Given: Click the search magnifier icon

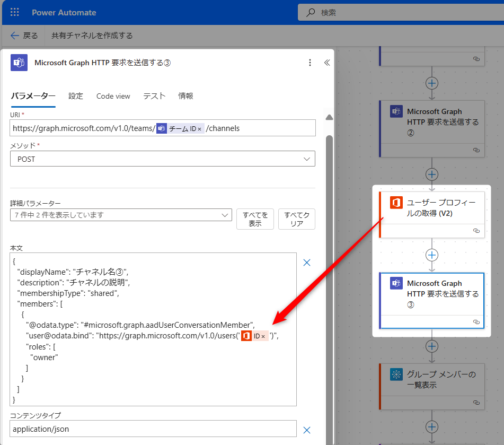Looking at the screenshot, I should coord(311,13).
